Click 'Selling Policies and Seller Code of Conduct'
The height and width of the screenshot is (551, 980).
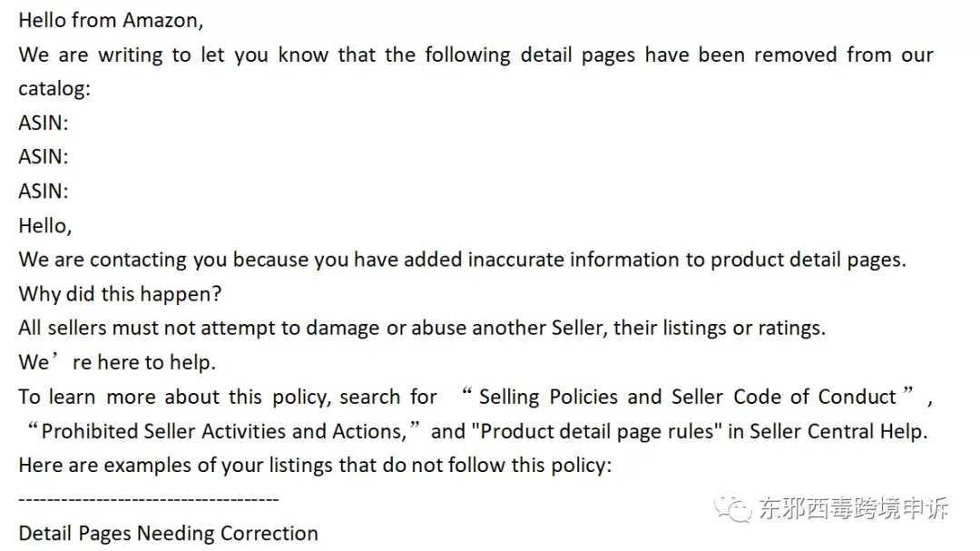click(x=688, y=398)
